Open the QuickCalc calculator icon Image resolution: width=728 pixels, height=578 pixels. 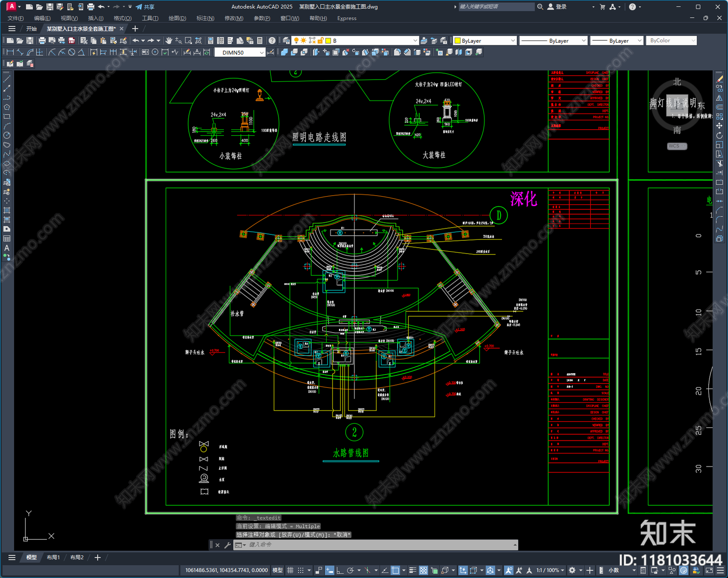[260, 41]
